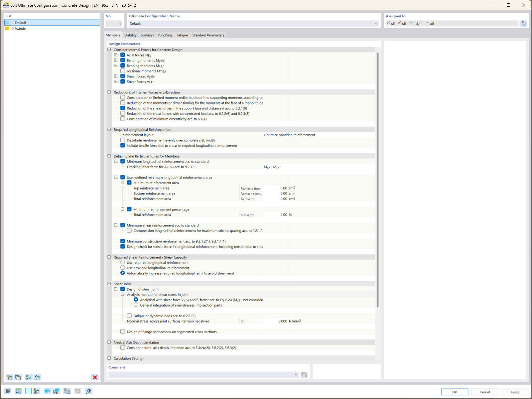Switch to the Standard Parameters tab

208,35
